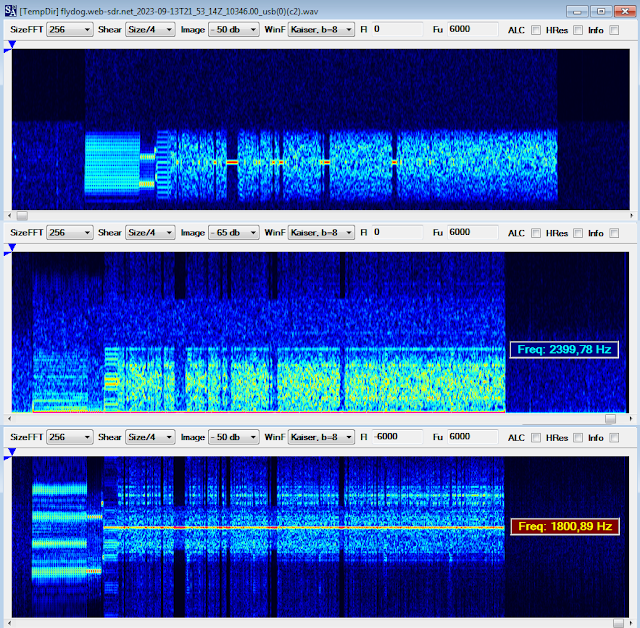Enable ALC checkbox in bottom panel
This screenshot has width=640, height=628.
(x=536, y=437)
